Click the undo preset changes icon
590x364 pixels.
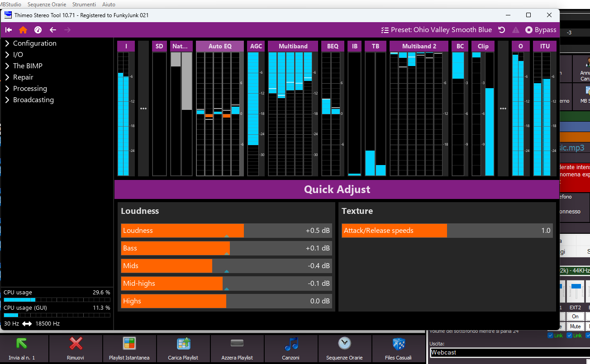(x=501, y=30)
